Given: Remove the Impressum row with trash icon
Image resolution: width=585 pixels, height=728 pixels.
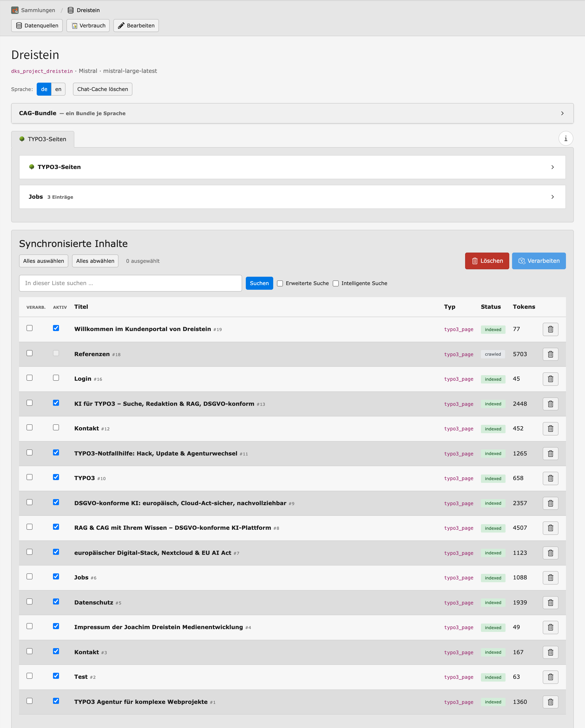Looking at the screenshot, I should click(x=550, y=627).
